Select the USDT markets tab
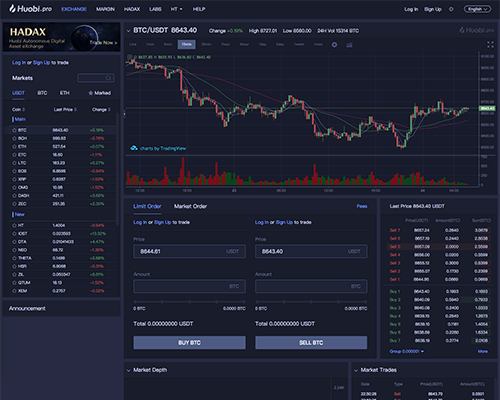The width and height of the screenshot is (500, 400). (18, 93)
